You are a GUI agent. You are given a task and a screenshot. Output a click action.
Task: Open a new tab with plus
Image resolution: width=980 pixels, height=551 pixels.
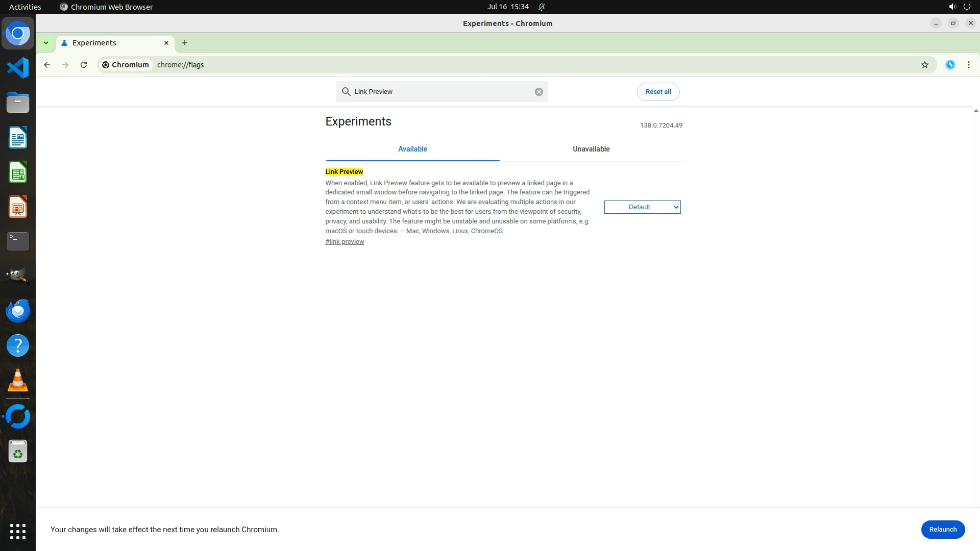click(x=185, y=43)
